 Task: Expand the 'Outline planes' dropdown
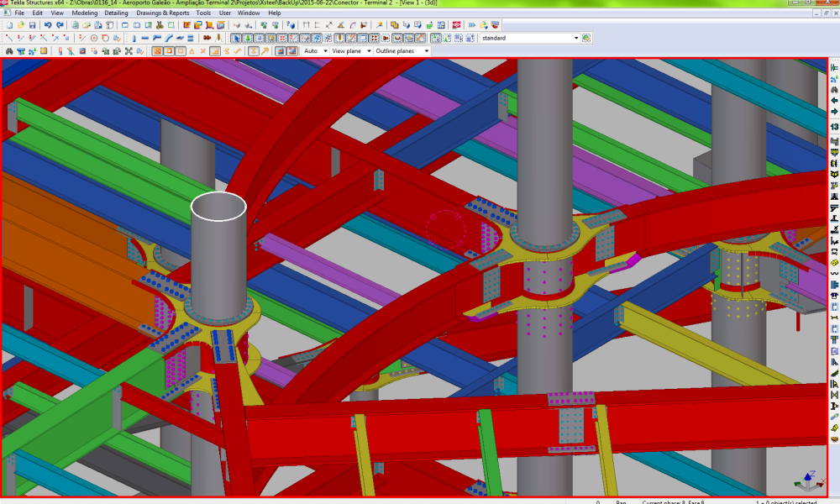(x=426, y=50)
